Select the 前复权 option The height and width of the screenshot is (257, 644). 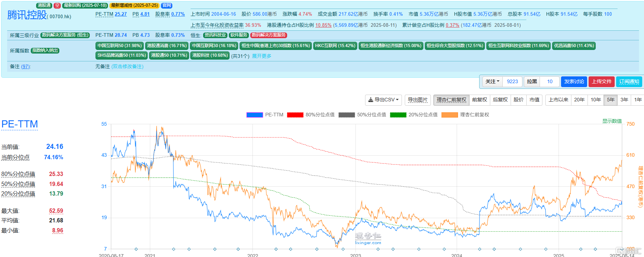480,100
